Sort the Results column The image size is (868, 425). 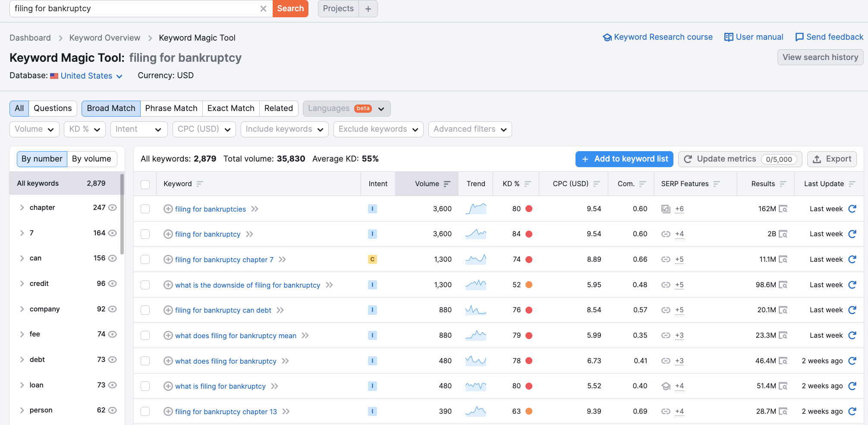point(783,184)
